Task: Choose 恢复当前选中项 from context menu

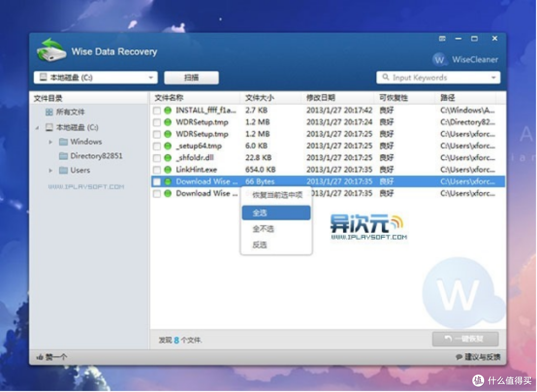Action: click(x=277, y=196)
